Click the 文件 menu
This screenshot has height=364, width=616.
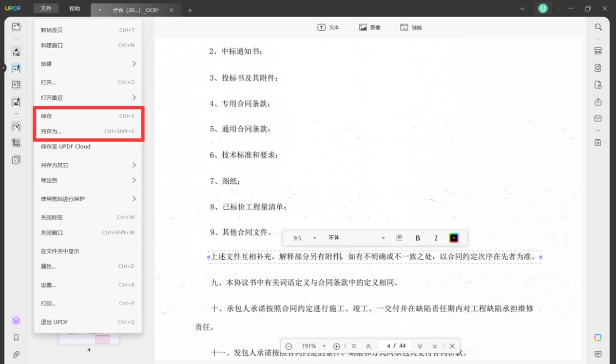(x=46, y=9)
